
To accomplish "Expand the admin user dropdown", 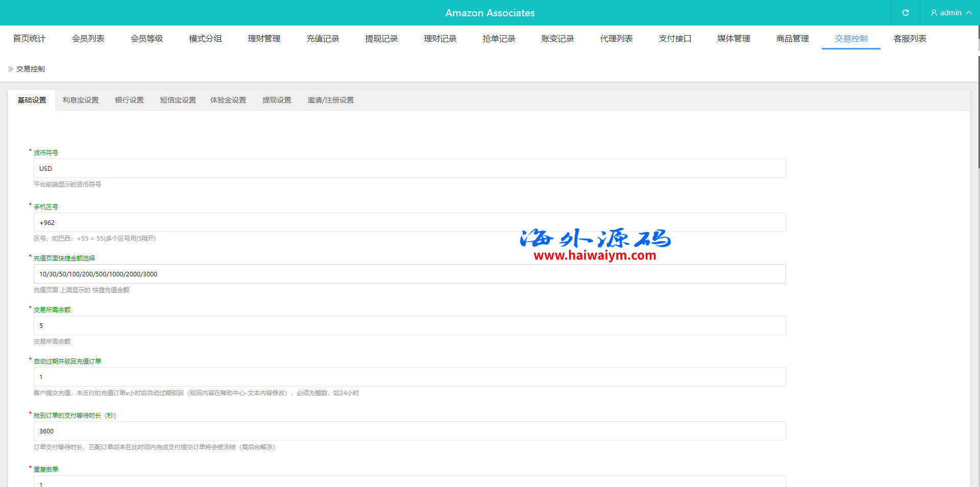I will tap(950, 13).
